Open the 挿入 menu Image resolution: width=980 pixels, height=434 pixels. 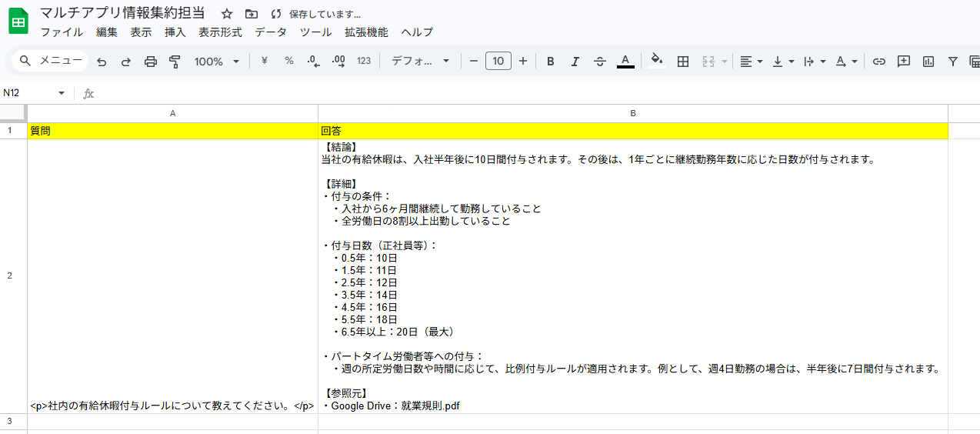(x=175, y=32)
